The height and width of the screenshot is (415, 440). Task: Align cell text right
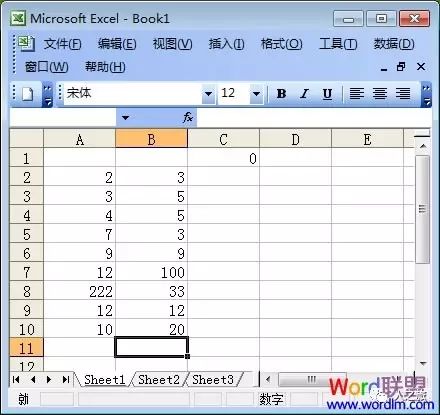coord(403,94)
